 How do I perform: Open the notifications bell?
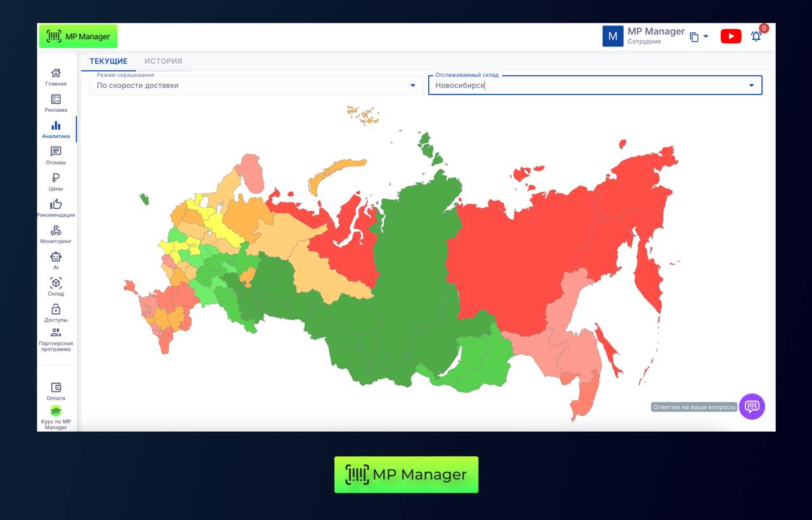(756, 37)
